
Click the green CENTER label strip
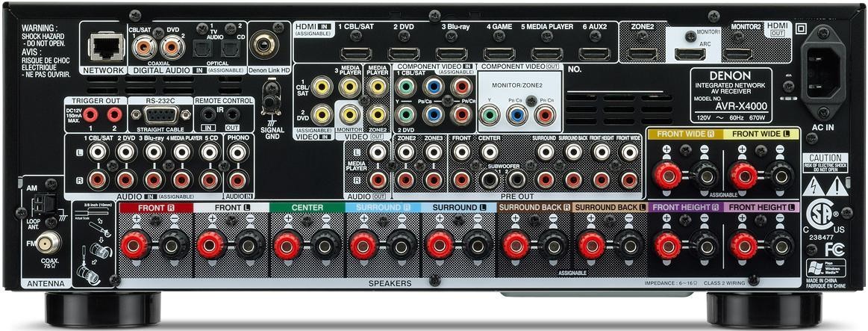(x=307, y=208)
